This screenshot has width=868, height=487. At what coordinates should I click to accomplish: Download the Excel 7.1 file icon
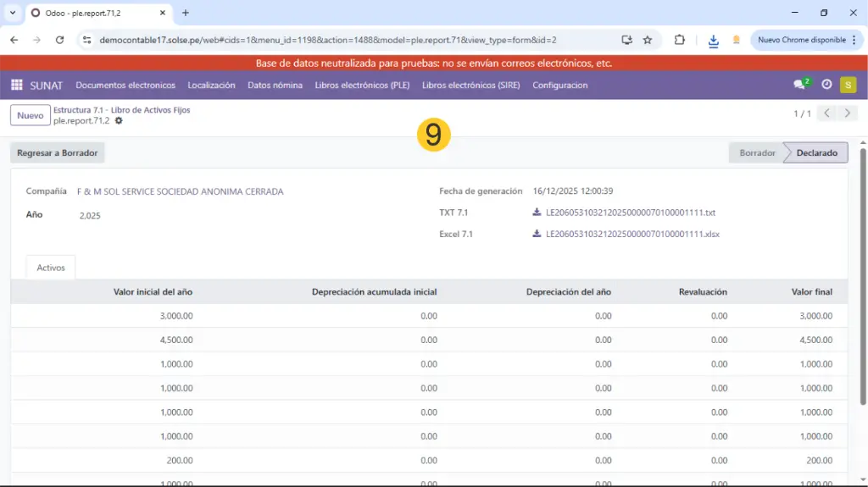click(537, 234)
